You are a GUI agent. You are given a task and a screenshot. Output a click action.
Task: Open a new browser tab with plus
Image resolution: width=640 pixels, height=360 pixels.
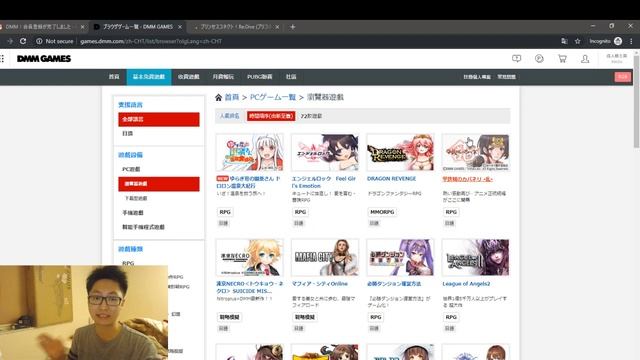(x=292, y=27)
